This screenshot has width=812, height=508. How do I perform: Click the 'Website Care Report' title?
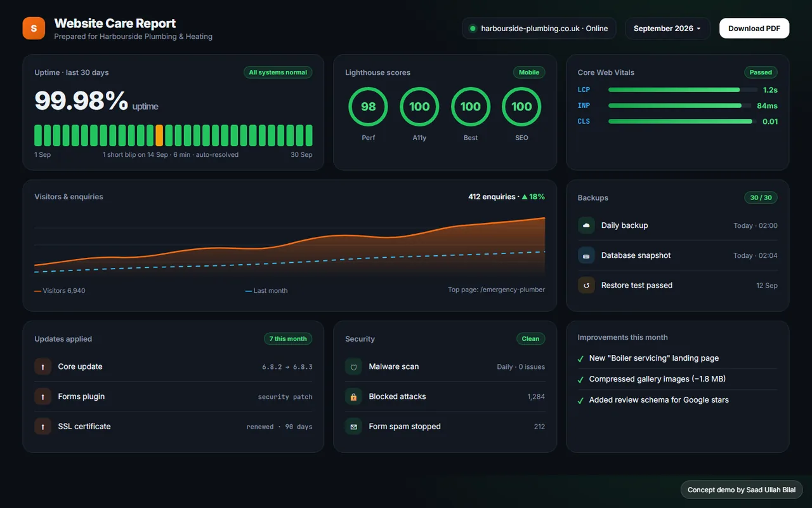coord(115,23)
